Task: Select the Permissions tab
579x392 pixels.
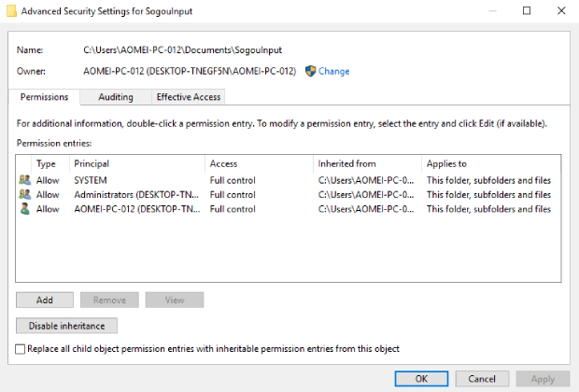Action: pyautogui.click(x=44, y=97)
